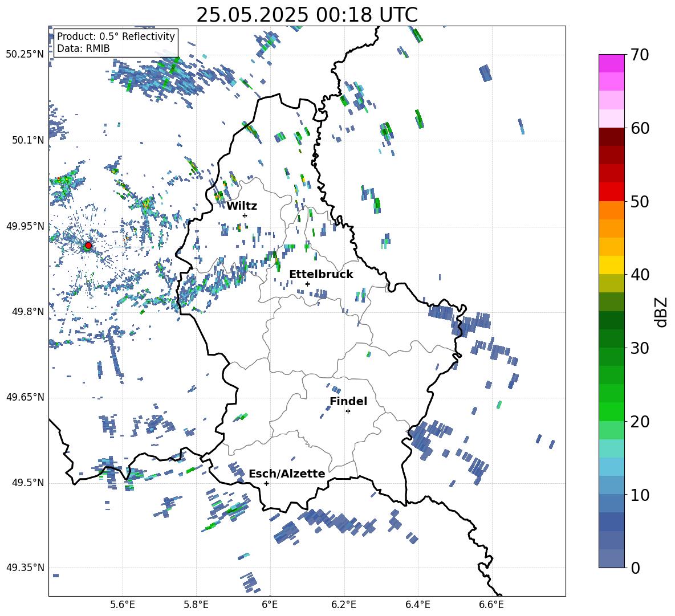This screenshot has height=616, width=675.
Task: Click the colorbar tick label 0
Action: pos(635,568)
